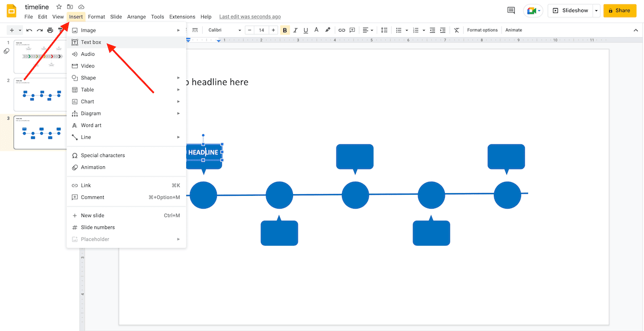Choose Text box from Insert menu

pyautogui.click(x=126, y=42)
